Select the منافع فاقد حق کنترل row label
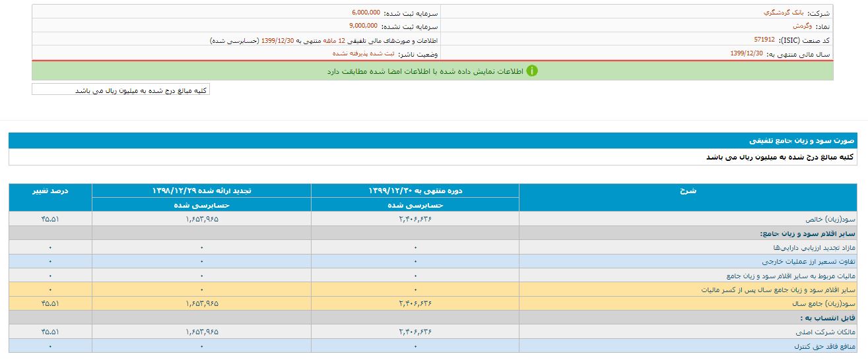Viewport: 868px width, 362px height. pos(826,346)
